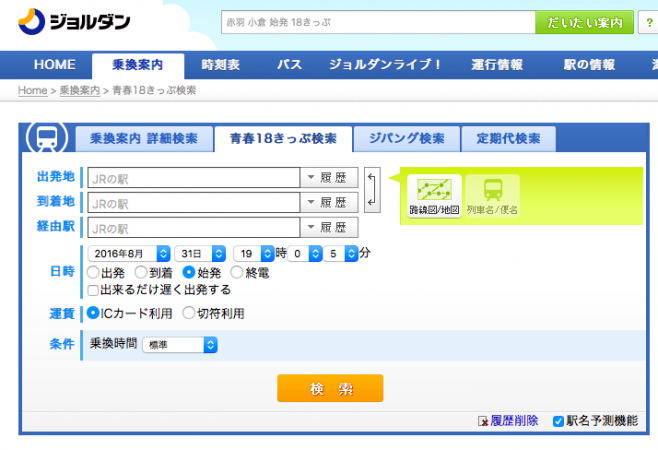Open バス in navigation bar

[x=289, y=65]
